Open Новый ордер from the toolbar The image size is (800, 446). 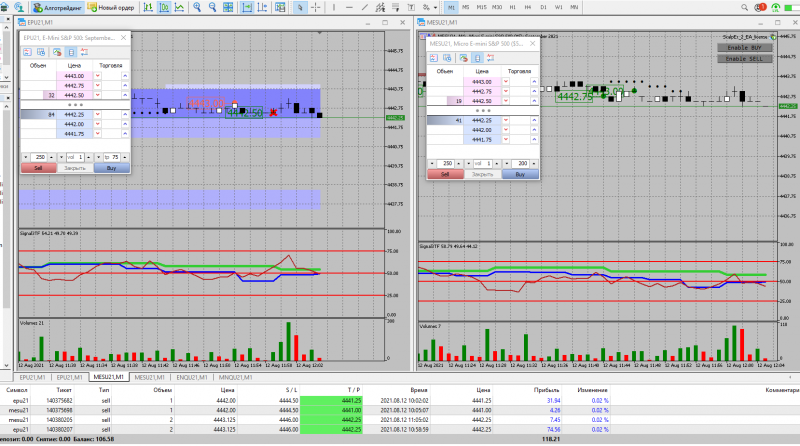111,8
